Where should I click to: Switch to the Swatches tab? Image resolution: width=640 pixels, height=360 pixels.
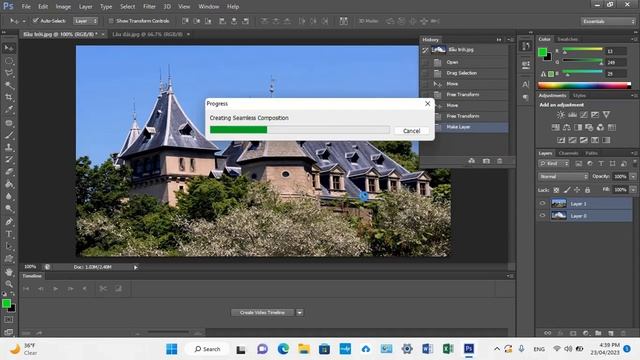coord(567,39)
